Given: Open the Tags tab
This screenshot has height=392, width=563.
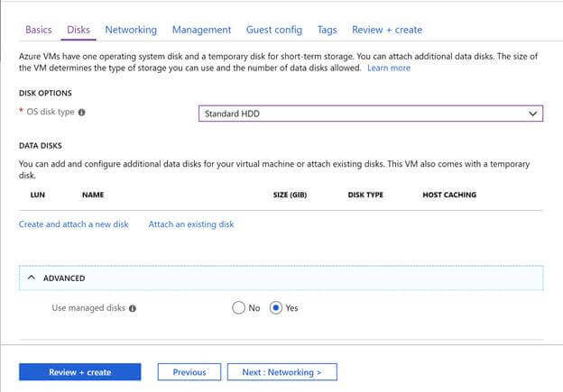Looking at the screenshot, I should tap(327, 30).
